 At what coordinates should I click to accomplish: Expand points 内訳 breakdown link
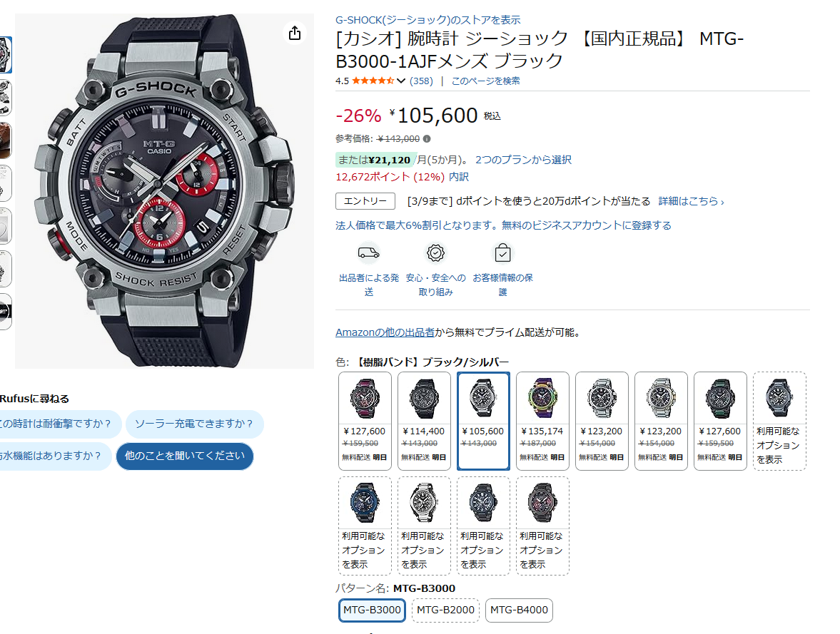click(x=459, y=177)
